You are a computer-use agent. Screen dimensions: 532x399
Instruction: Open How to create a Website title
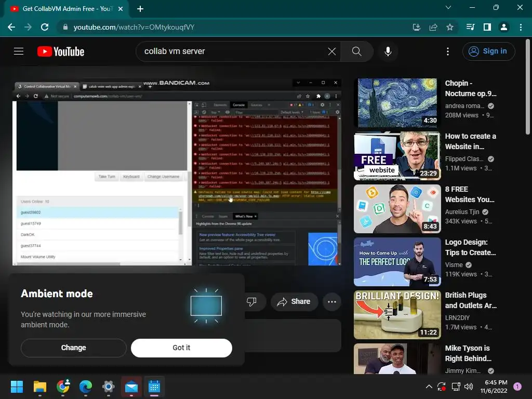470,141
